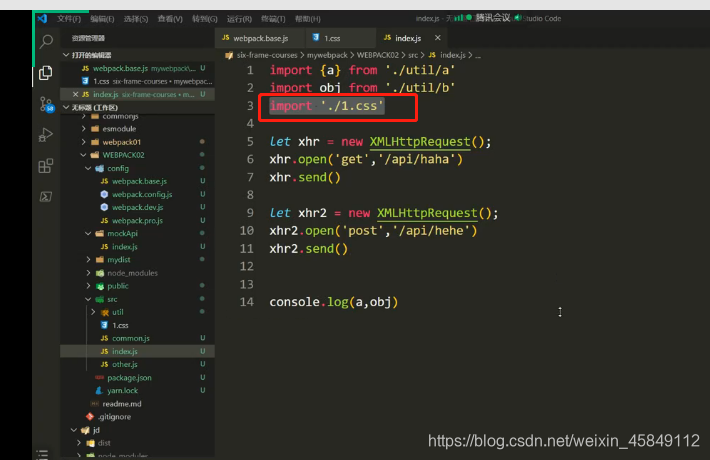Click the JS icon of webpack.base.js tab
Image resolution: width=710 pixels, height=460 pixels.
225,38
